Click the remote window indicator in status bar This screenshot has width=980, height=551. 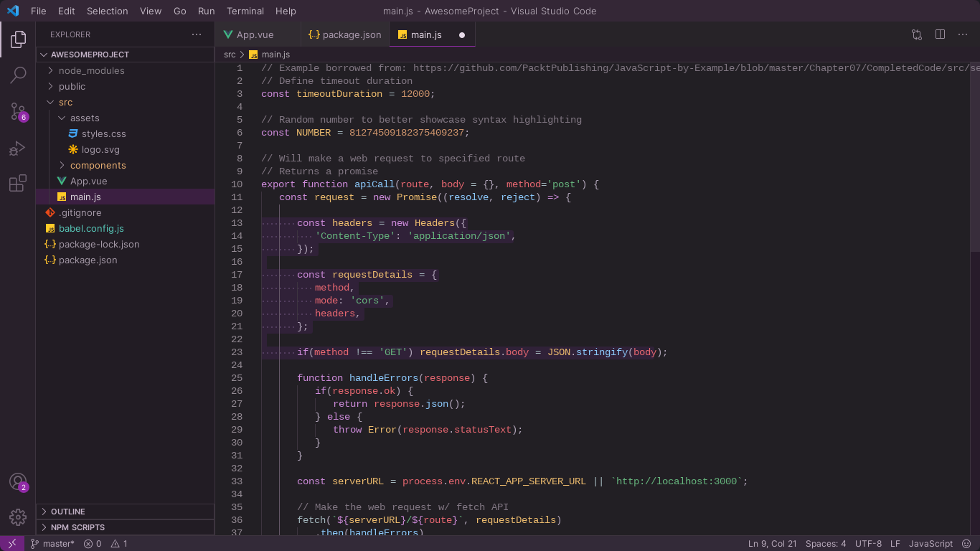[x=12, y=544]
